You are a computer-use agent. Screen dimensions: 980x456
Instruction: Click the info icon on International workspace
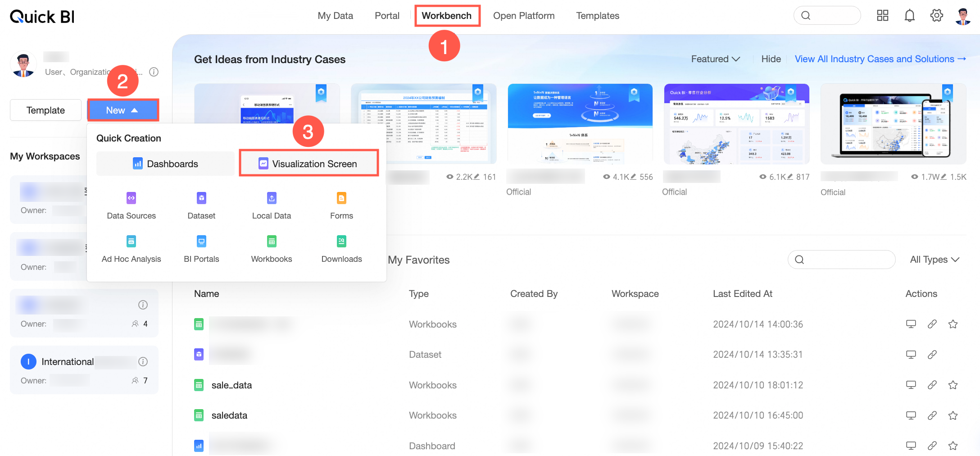(x=143, y=361)
